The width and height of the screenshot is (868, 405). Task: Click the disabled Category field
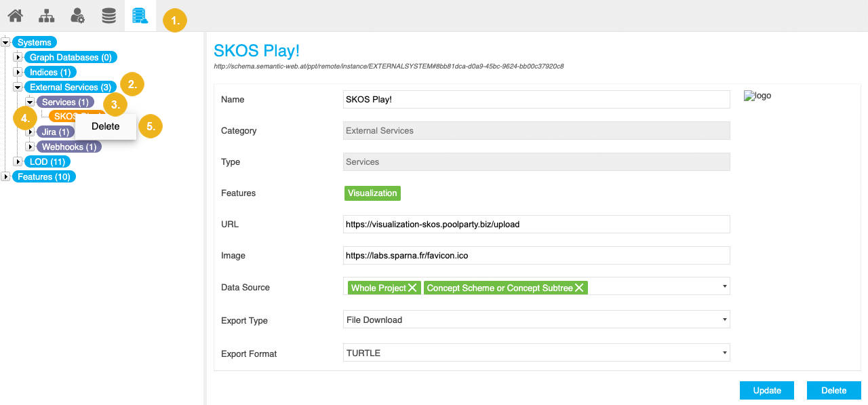(536, 130)
